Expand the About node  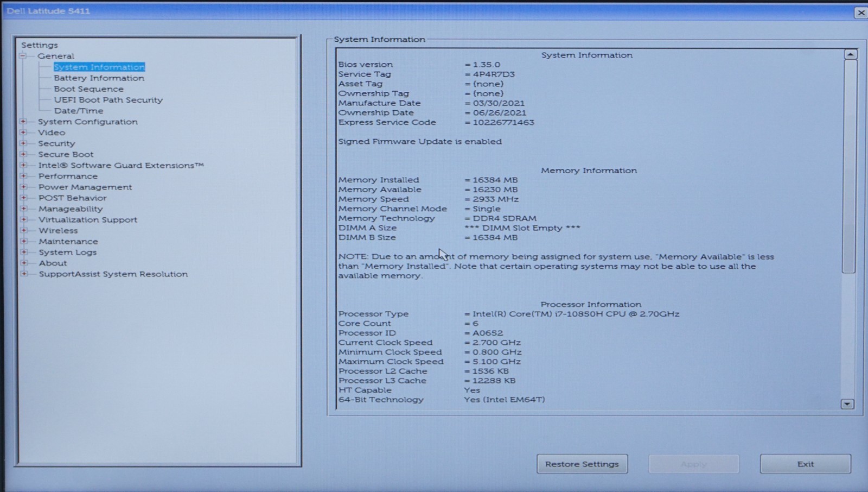[x=24, y=263]
